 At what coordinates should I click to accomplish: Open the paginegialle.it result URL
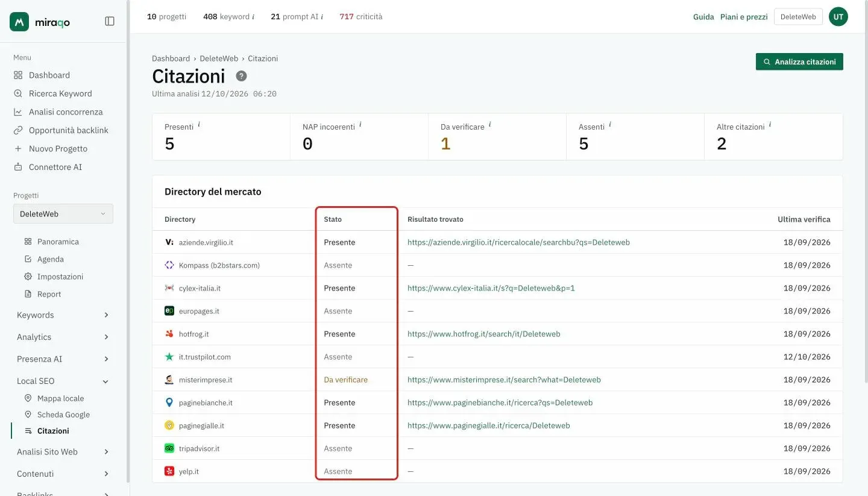click(x=489, y=425)
